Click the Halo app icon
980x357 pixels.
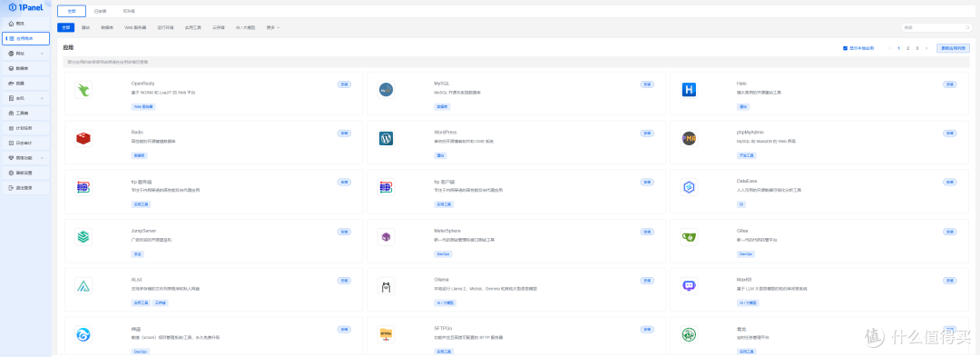click(x=689, y=89)
